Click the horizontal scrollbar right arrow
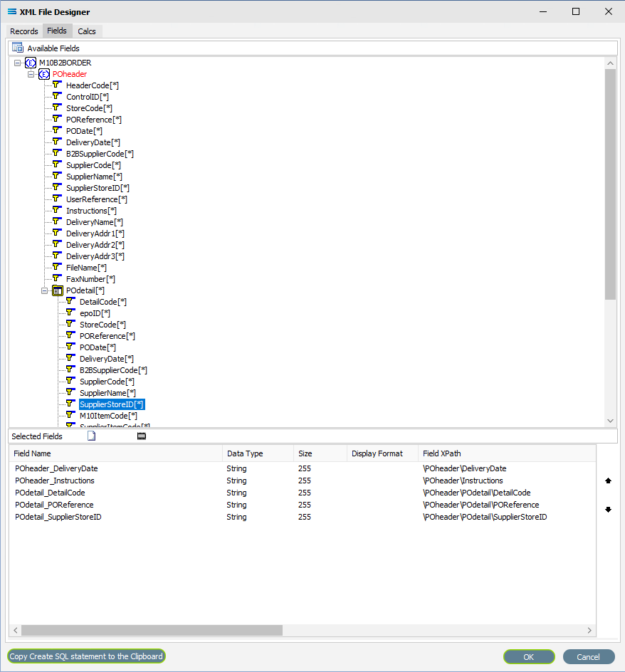The height and width of the screenshot is (672, 625). pos(589,630)
